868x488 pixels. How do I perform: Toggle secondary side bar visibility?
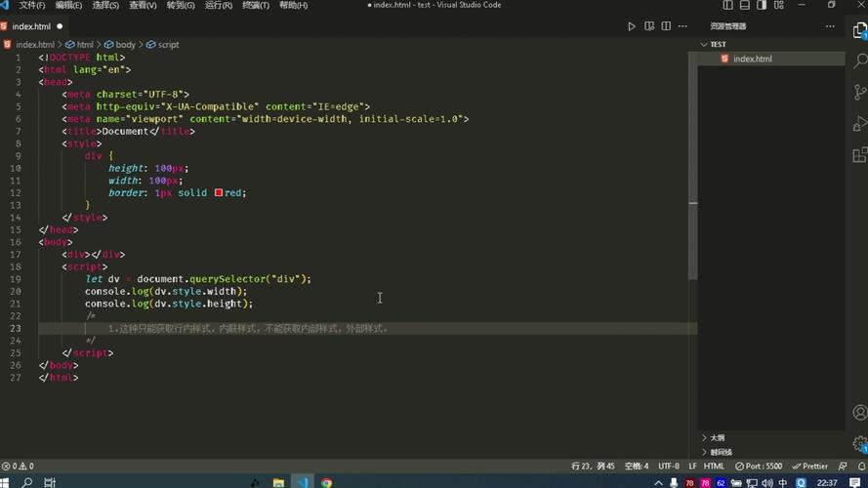click(x=762, y=5)
